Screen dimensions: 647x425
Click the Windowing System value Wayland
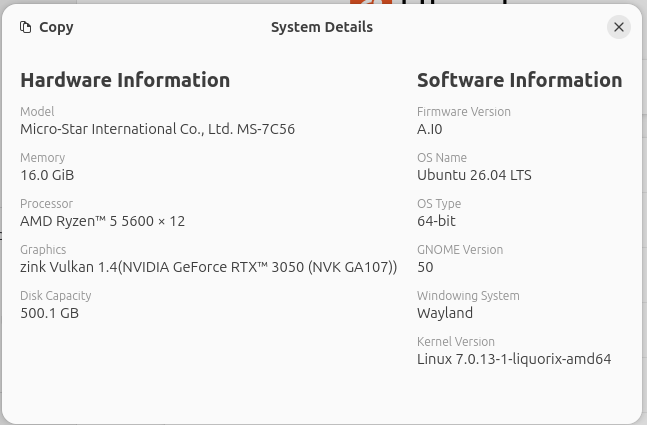tap(445, 313)
